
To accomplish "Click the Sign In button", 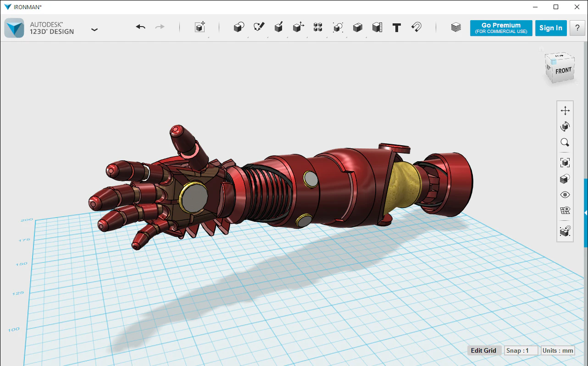I will point(551,27).
